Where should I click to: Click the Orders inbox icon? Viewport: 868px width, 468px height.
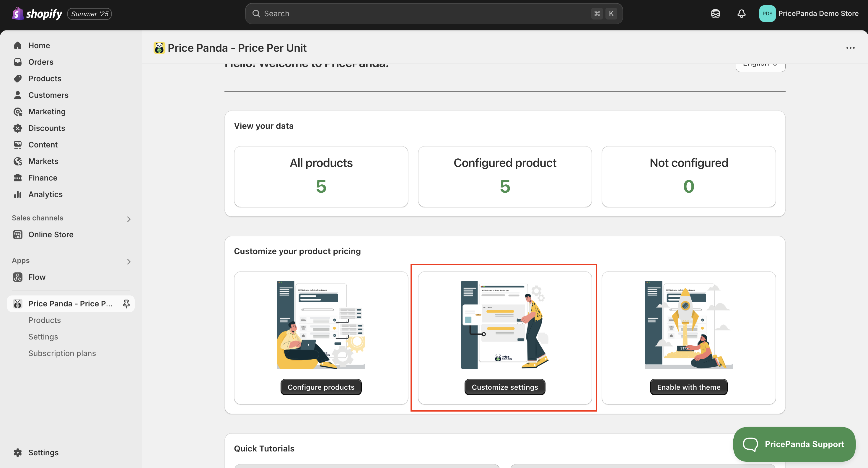[x=18, y=62]
